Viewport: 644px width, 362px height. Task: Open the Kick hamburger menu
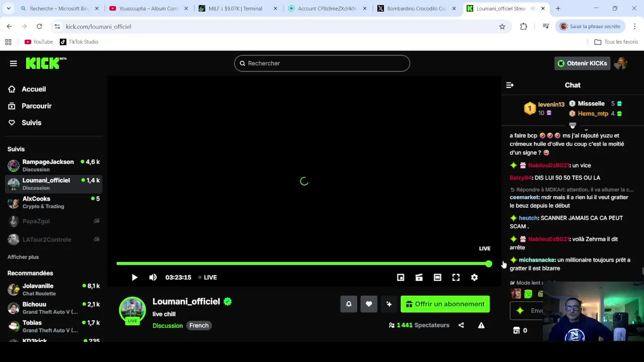(14, 63)
